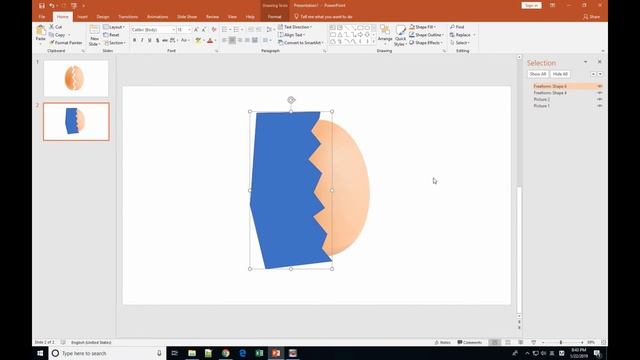
Task: Toggle Bold formatting
Action: click(x=134, y=40)
